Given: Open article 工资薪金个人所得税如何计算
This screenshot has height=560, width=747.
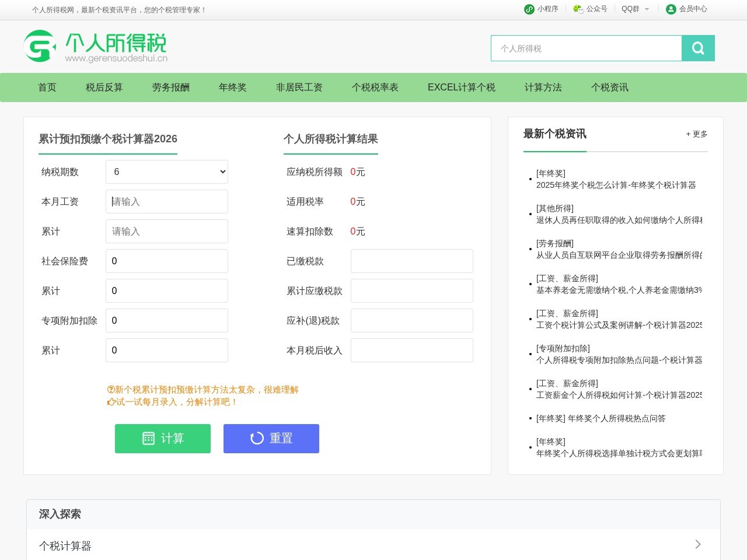Looking at the screenshot, I should click(619, 395).
